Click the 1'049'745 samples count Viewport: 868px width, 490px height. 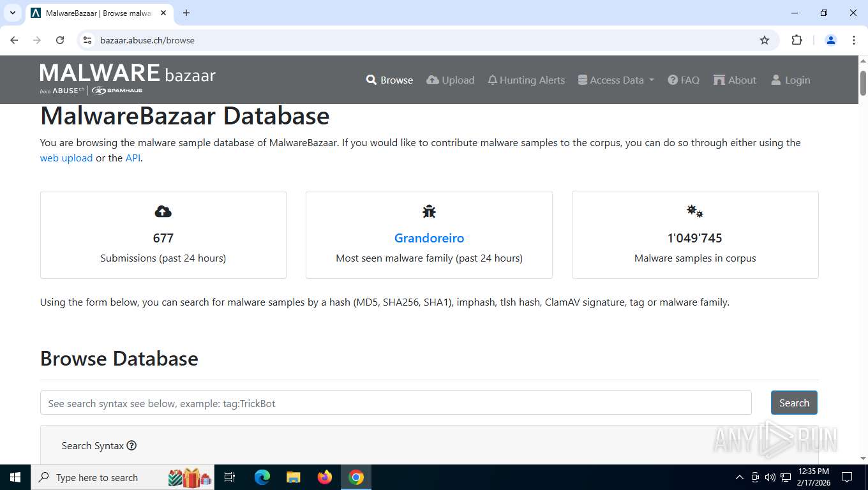pyautogui.click(x=695, y=238)
